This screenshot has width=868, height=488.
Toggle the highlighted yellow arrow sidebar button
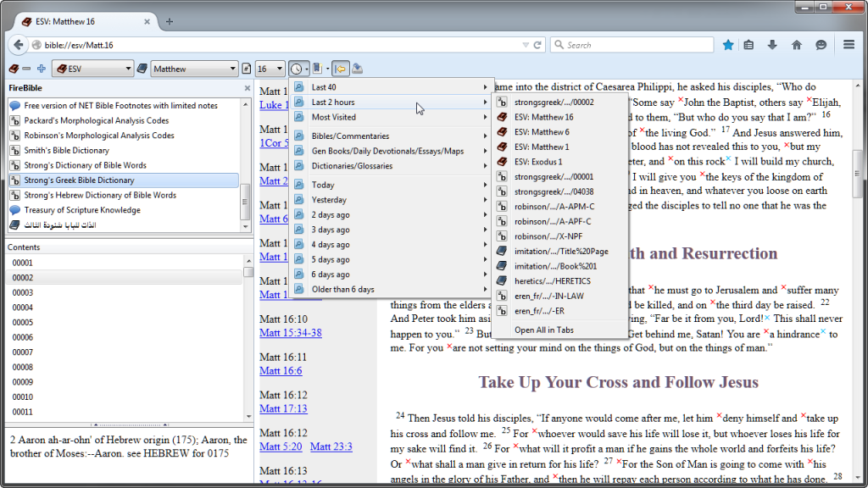tap(340, 69)
